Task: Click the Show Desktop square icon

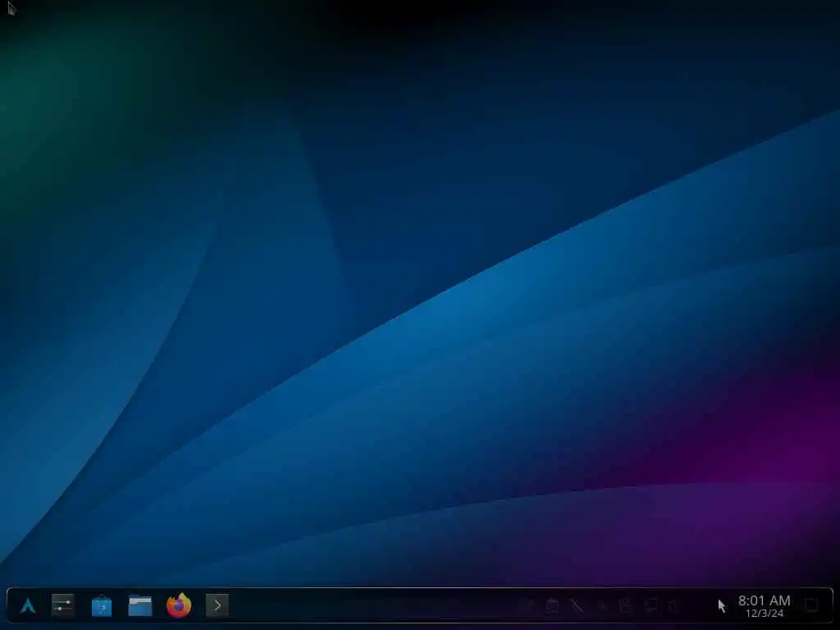Action: tap(811, 605)
